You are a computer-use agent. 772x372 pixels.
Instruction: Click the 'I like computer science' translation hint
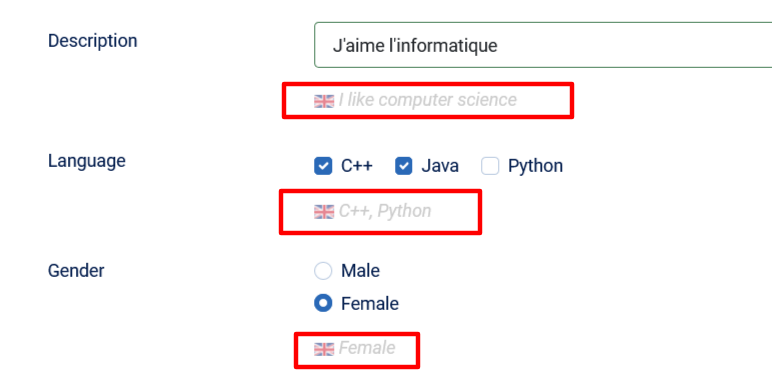click(x=427, y=100)
